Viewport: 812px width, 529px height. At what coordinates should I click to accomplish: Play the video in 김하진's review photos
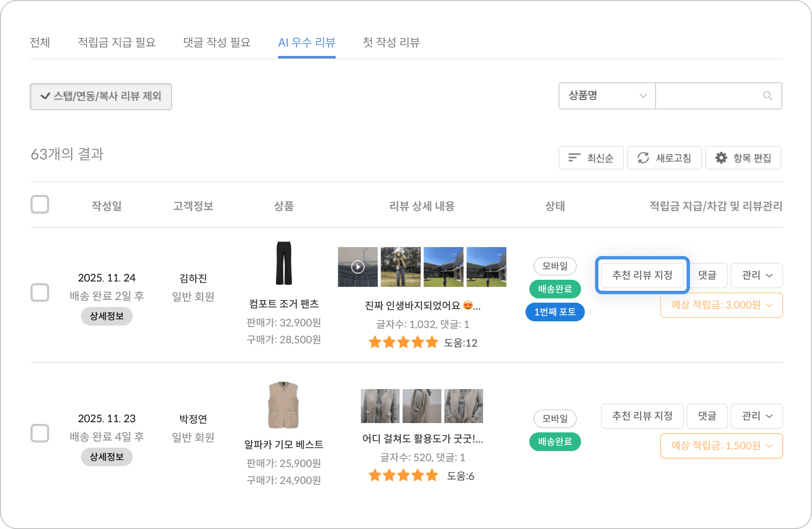(358, 267)
